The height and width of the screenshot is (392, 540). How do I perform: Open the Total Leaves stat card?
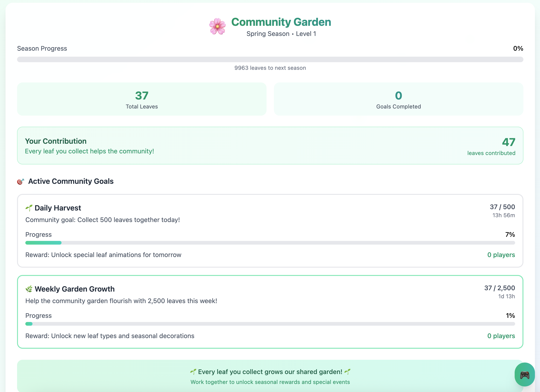point(142,99)
